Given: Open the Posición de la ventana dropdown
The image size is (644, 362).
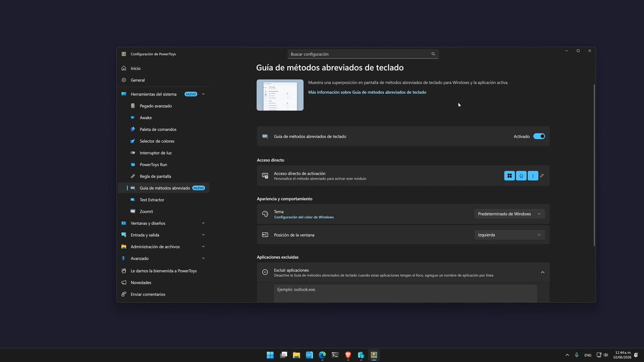Looking at the screenshot, I should point(509,235).
